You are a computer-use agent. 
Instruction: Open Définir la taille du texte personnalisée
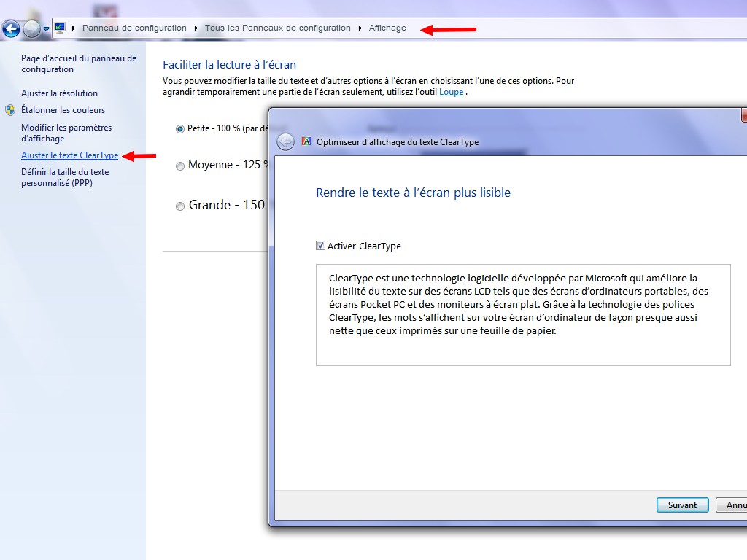click(x=65, y=177)
